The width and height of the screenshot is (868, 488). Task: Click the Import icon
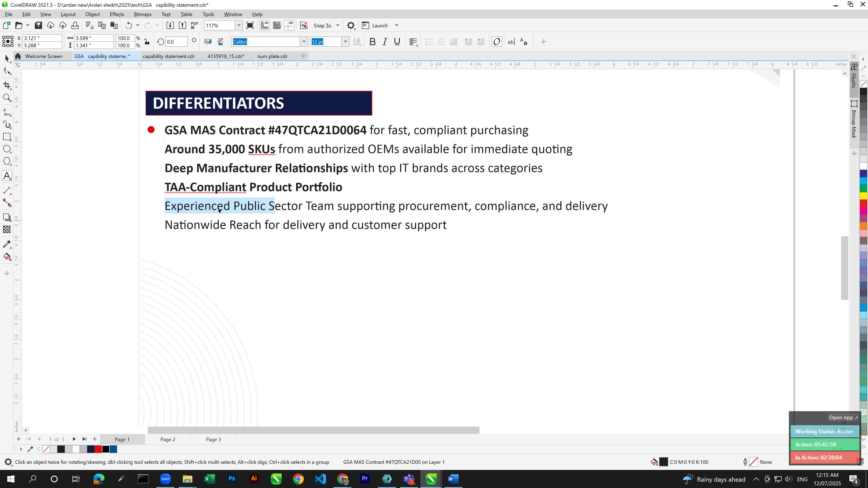170,26
